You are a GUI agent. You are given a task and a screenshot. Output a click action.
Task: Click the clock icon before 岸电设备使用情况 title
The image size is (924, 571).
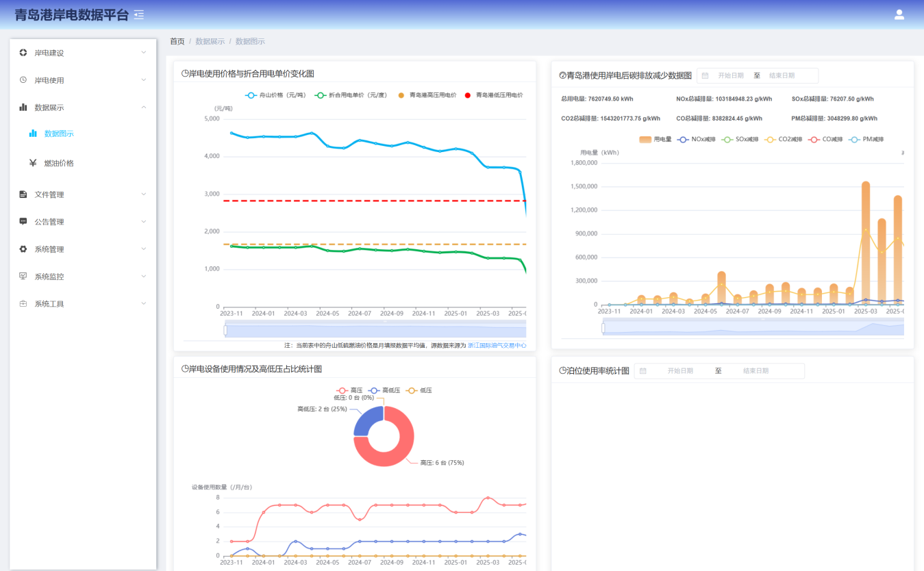point(185,369)
